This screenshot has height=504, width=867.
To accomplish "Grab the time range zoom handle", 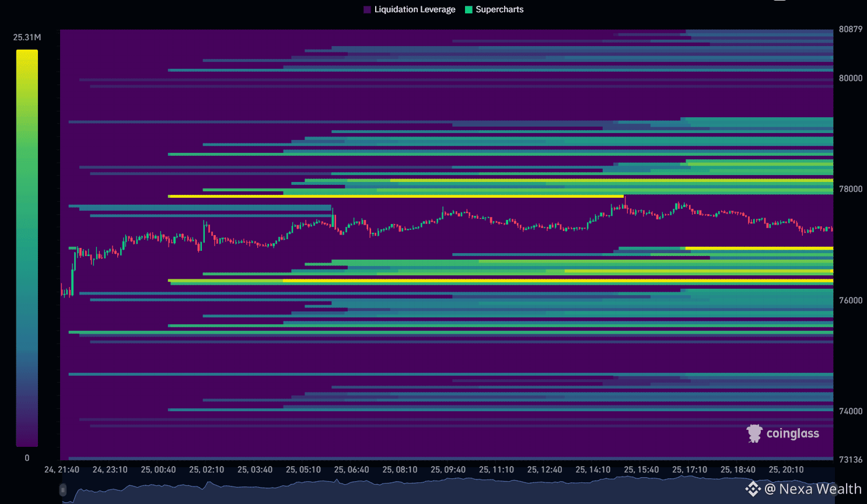I will point(63,491).
